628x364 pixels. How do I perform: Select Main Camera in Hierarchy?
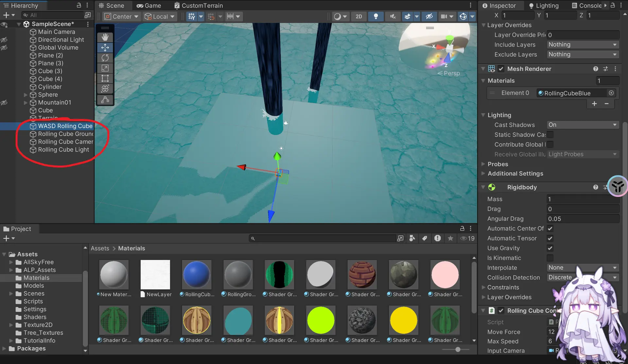pos(56,32)
